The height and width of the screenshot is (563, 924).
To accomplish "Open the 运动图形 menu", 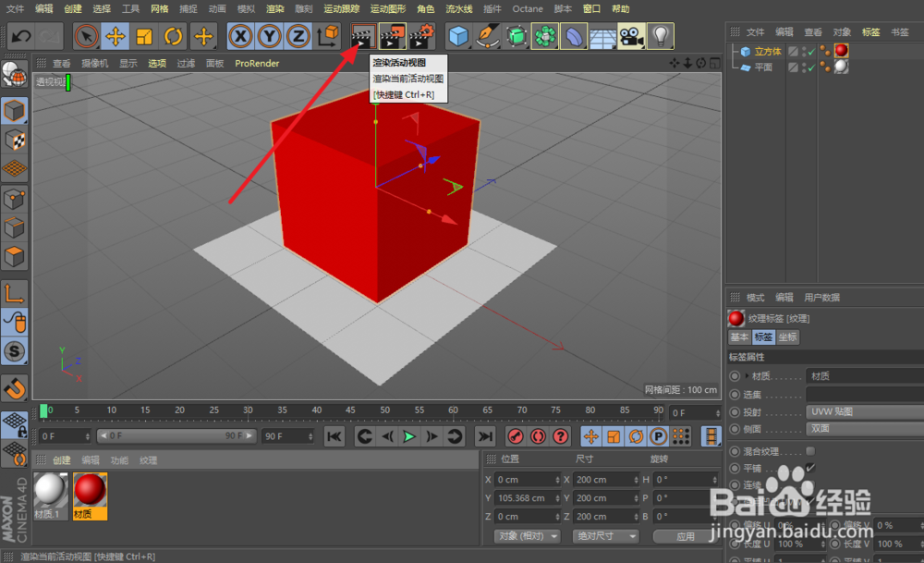I will [388, 9].
